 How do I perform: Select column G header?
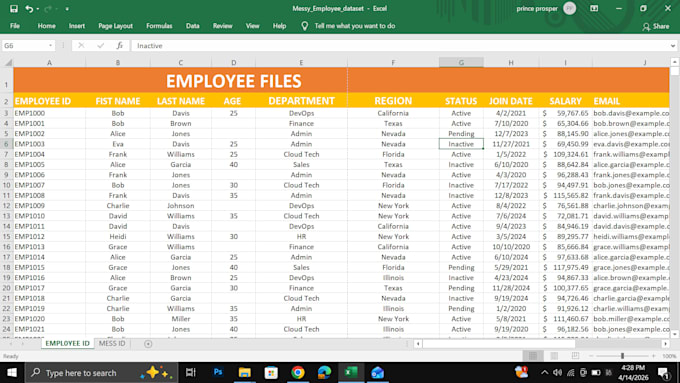461,62
